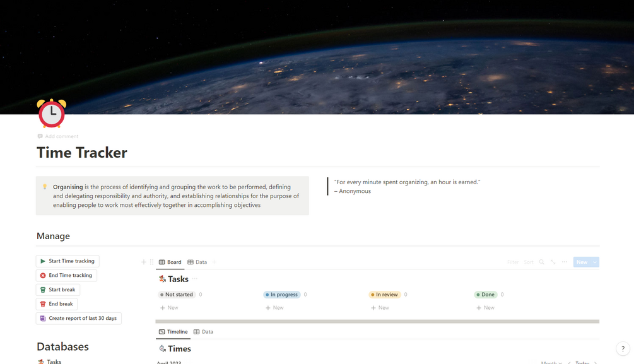Add new card under In progress column
Viewport: 634px width, 364px height.
(x=274, y=308)
